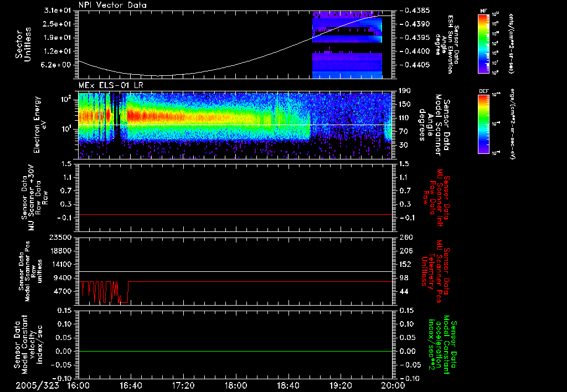Screen dimensions: 567x392
Task: Click the '23500' scanner position tick
Action: point(60,238)
